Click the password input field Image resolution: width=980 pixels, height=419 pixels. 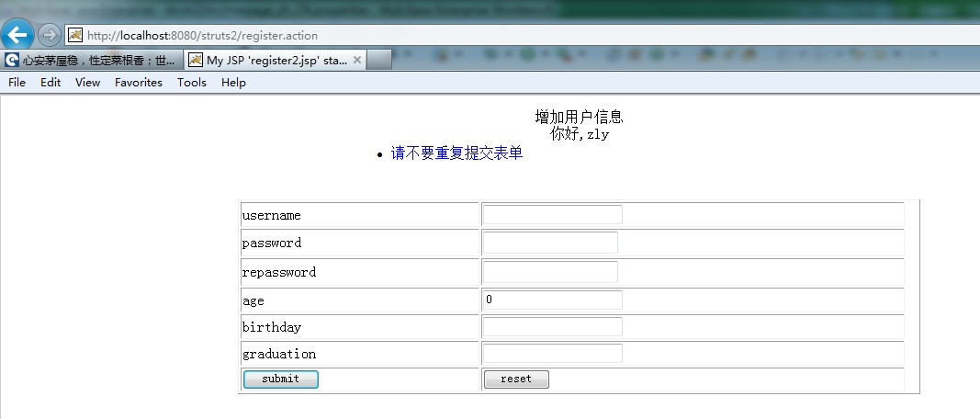[x=550, y=243]
